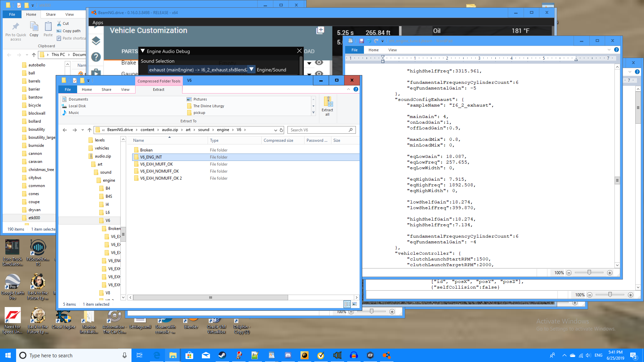Collapse the V6 explorer ribbon chevron
644x362 pixels.
point(348,89)
